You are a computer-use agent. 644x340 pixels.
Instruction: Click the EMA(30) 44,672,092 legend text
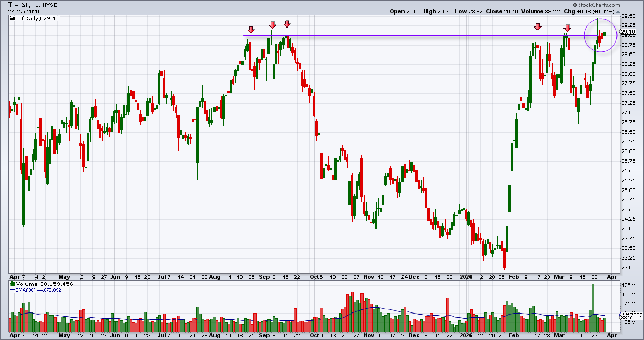[x=37, y=291]
